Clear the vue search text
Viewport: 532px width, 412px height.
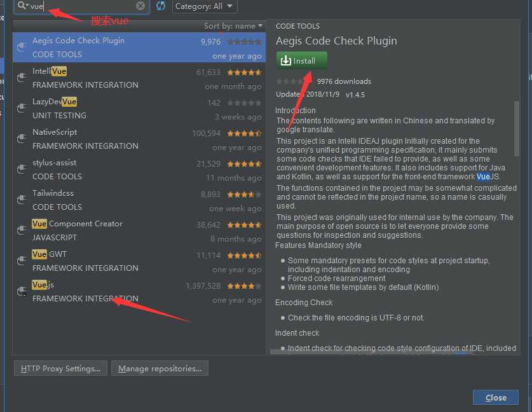coord(140,6)
